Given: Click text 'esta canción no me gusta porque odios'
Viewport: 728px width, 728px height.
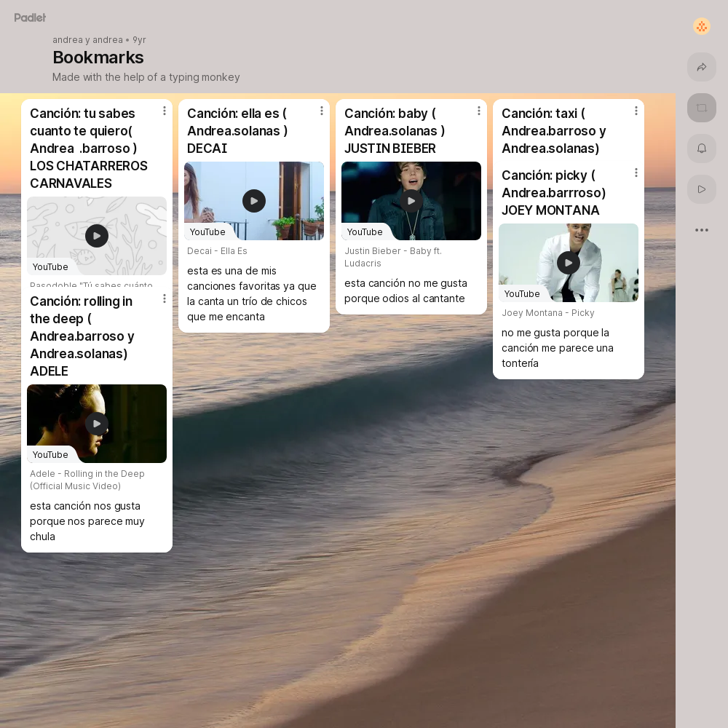Looking at the screenshot, I should pos(405,290).
